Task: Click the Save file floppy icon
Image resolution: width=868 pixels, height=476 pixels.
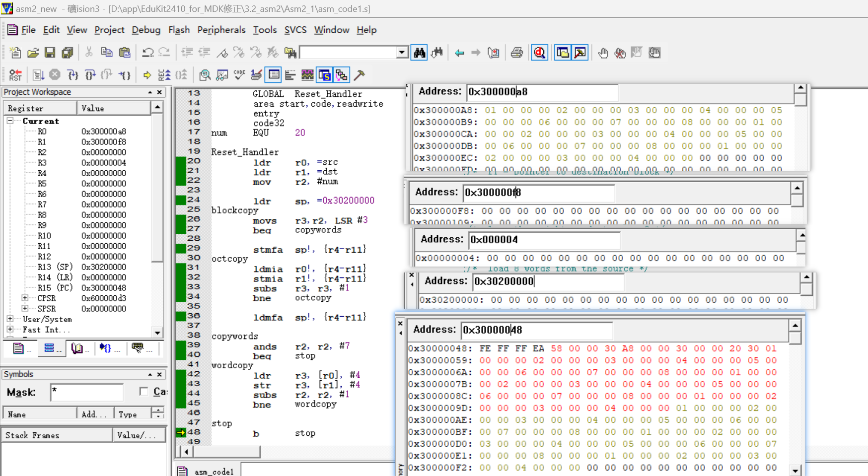Action: pyautogui.click(x=50, y=53)
